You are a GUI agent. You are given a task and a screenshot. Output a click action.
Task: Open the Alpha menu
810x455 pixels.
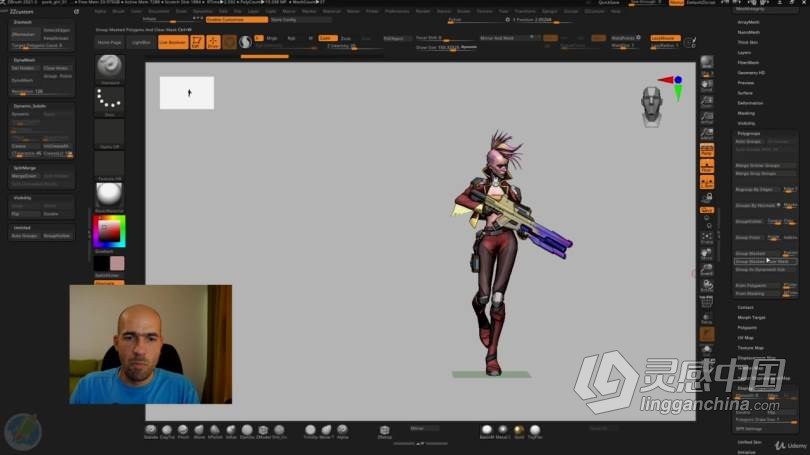(x=100, y=11)
